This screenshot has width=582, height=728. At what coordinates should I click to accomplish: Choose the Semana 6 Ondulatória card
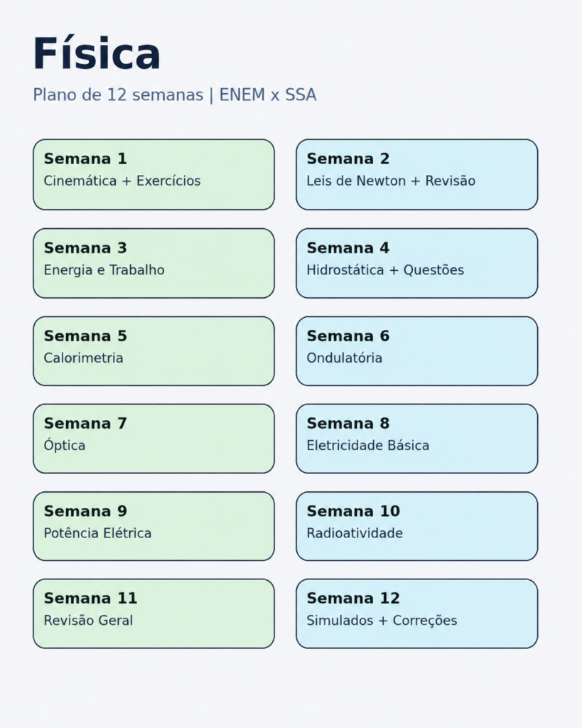[416, 351]
